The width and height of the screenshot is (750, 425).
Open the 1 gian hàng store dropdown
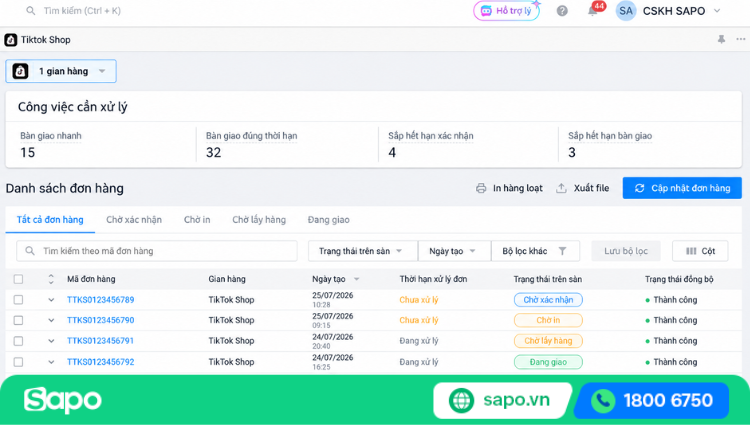point(61,71)
